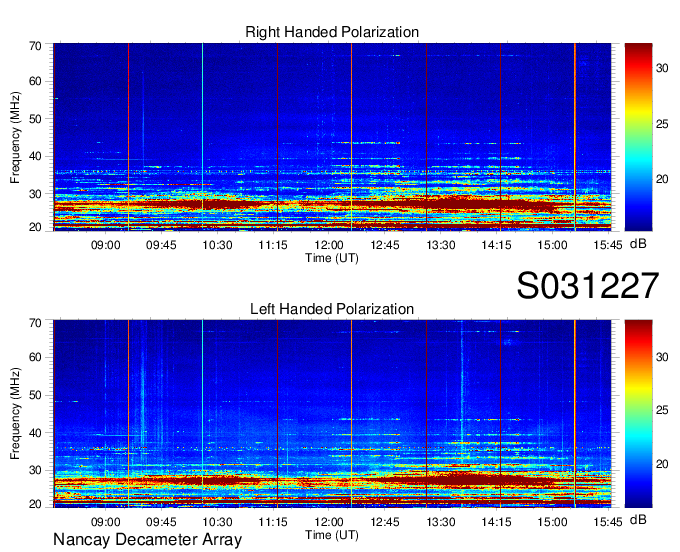Click the 10:30 tick on right-handed plot
The height and width of the screenshot is (552, 680).
(x=217, y=245)
